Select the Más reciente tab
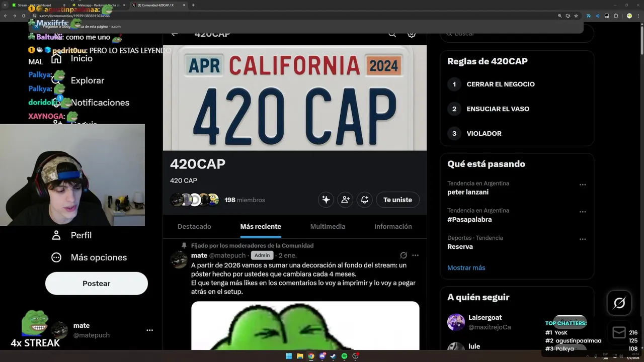 (x=261, y=227)
